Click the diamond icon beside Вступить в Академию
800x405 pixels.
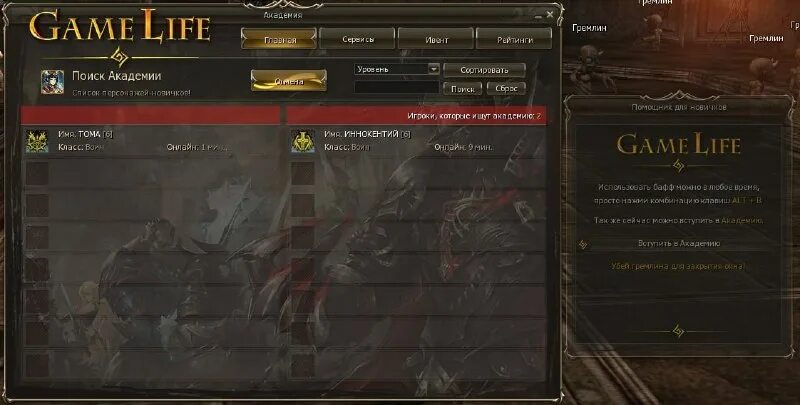coord(583,244)
